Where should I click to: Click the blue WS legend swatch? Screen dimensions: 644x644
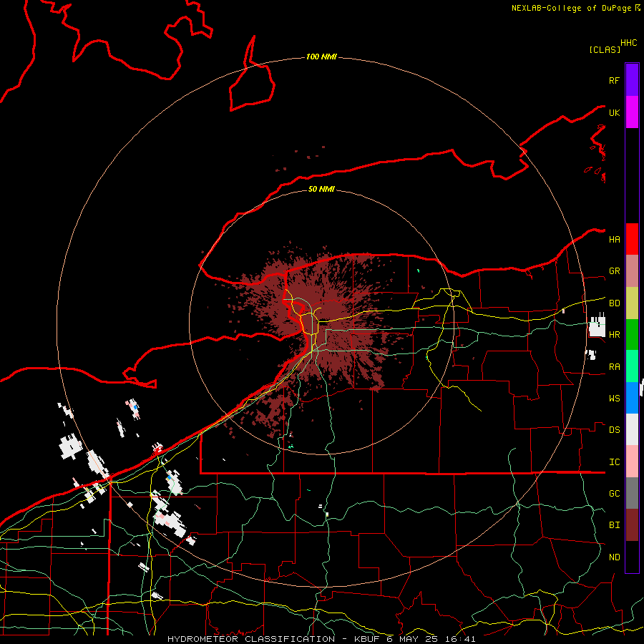(632, 398)
